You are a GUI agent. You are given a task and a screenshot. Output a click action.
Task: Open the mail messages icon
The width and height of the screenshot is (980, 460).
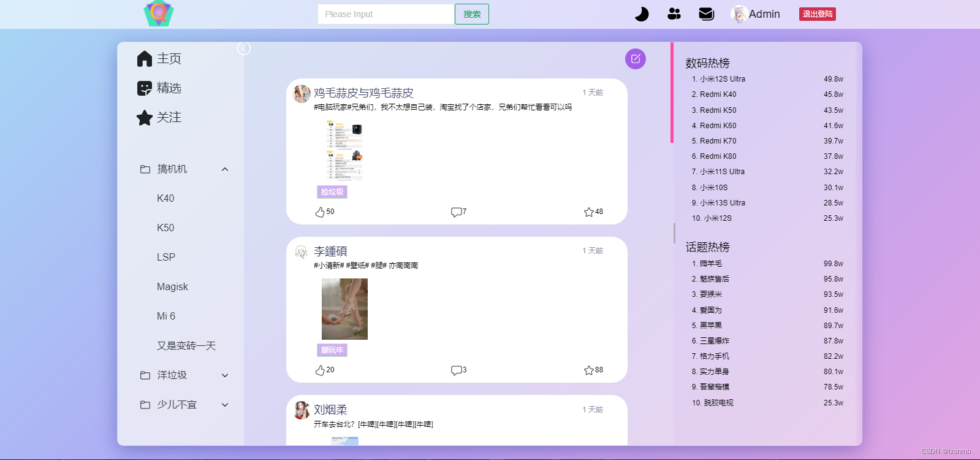(x=707, y=14)
